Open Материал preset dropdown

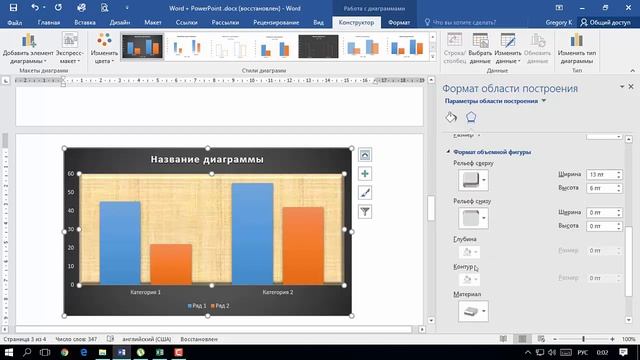(473, 311)
